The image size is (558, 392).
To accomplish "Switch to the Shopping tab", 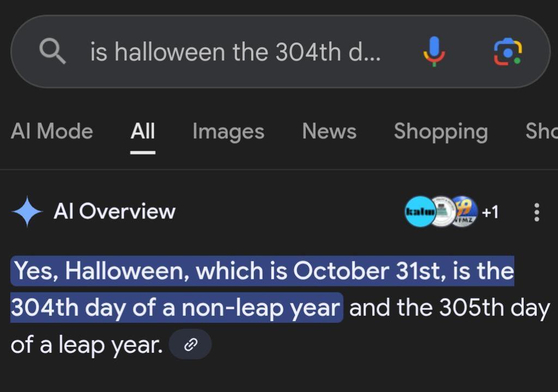I will [x=440, y=131].
